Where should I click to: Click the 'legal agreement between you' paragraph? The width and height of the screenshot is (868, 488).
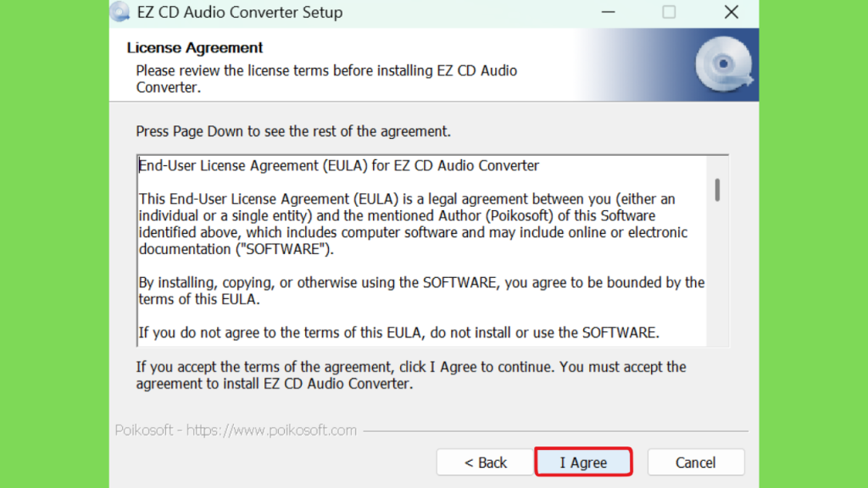tap(413, 224)
